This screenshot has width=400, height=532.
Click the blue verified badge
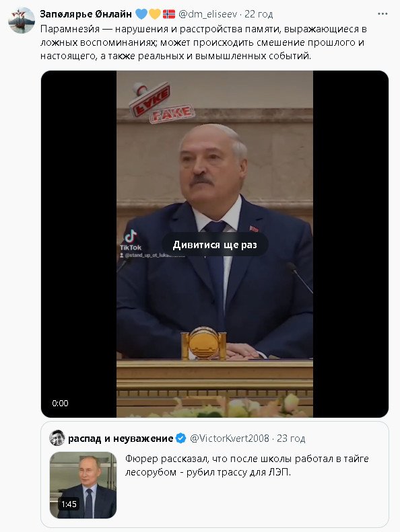click(x=180, y=439)
